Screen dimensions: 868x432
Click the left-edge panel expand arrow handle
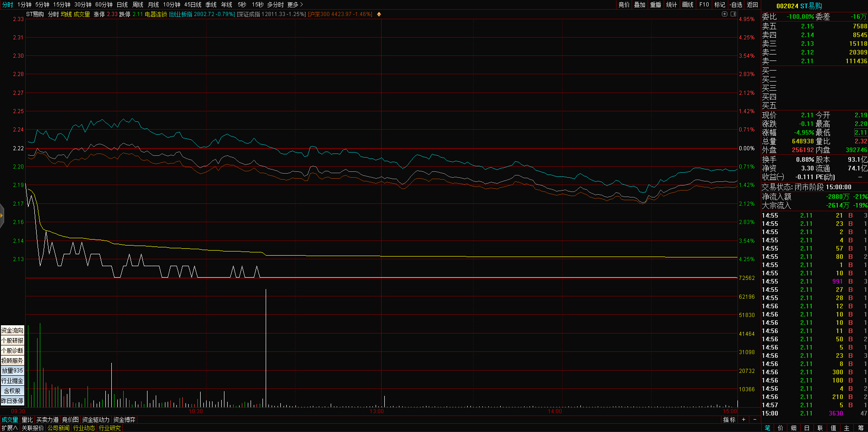coord(2,215)
